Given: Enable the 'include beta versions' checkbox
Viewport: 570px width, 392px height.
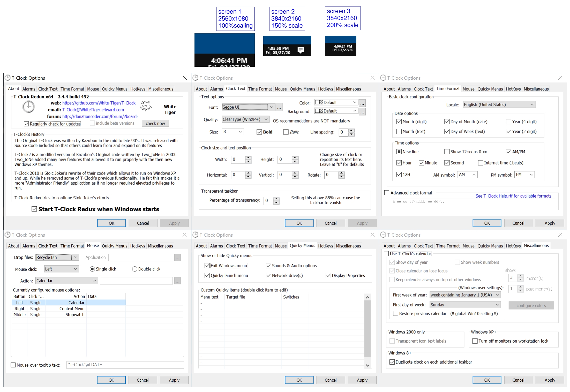Looking at the screenshot, I should click(x=92, y=123).
